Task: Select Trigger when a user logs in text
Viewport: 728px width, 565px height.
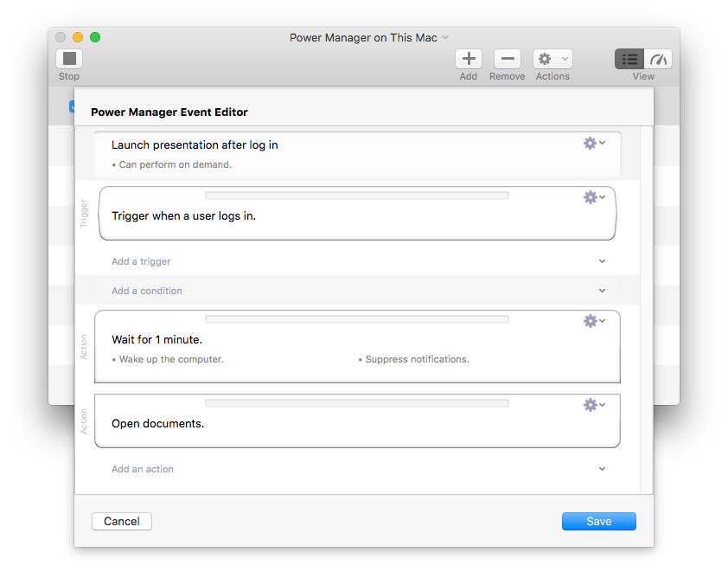Action: pyautogui.click(x=184, y=216)
